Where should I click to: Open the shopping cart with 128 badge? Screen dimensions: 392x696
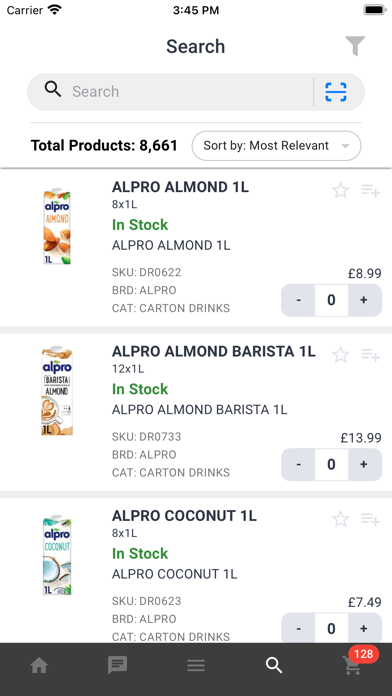point(354,665)
